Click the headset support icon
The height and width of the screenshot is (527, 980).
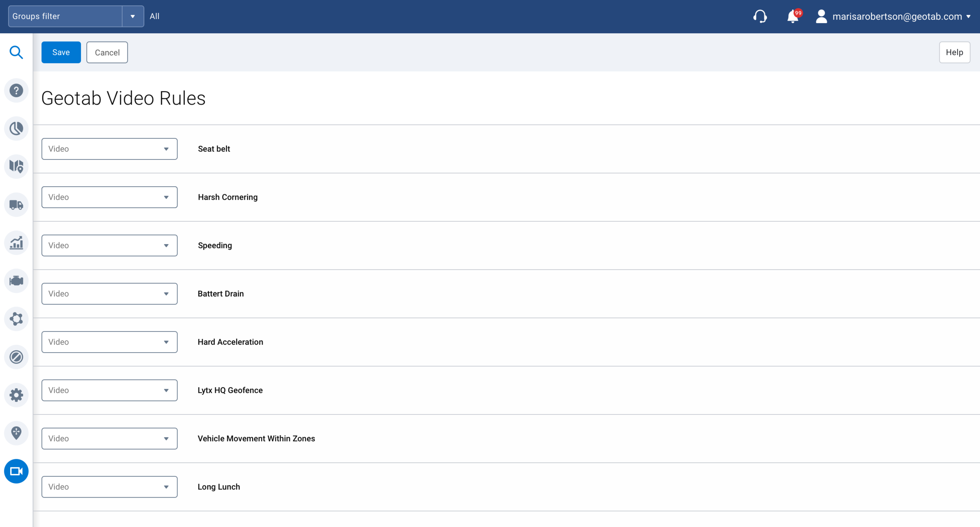[760, 16]
